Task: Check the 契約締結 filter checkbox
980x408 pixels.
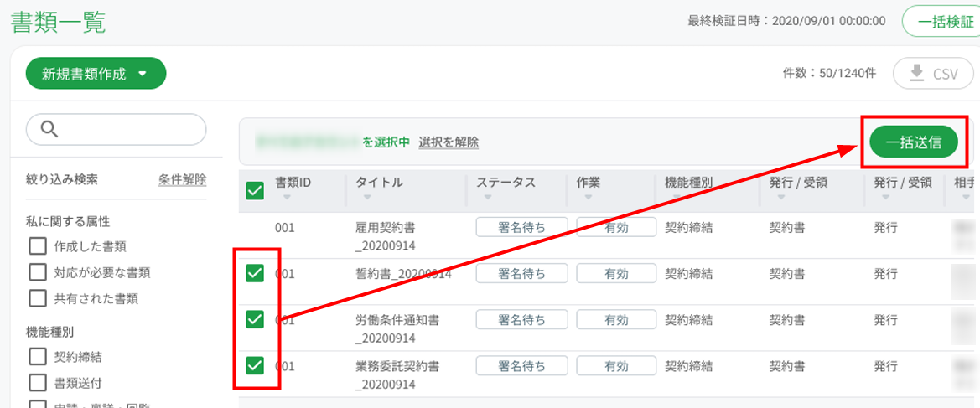Action: 38,357
